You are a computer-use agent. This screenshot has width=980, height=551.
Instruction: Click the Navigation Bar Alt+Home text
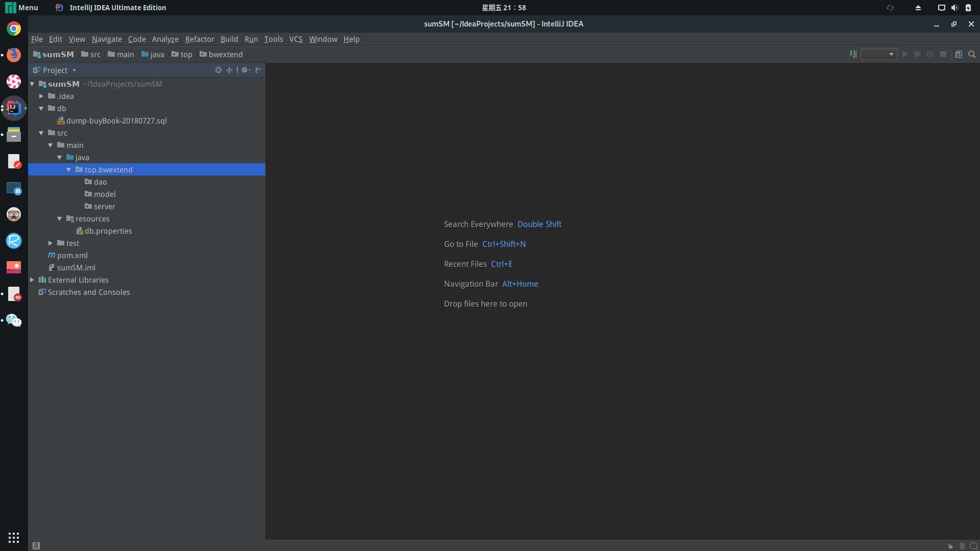coord(491,283)
